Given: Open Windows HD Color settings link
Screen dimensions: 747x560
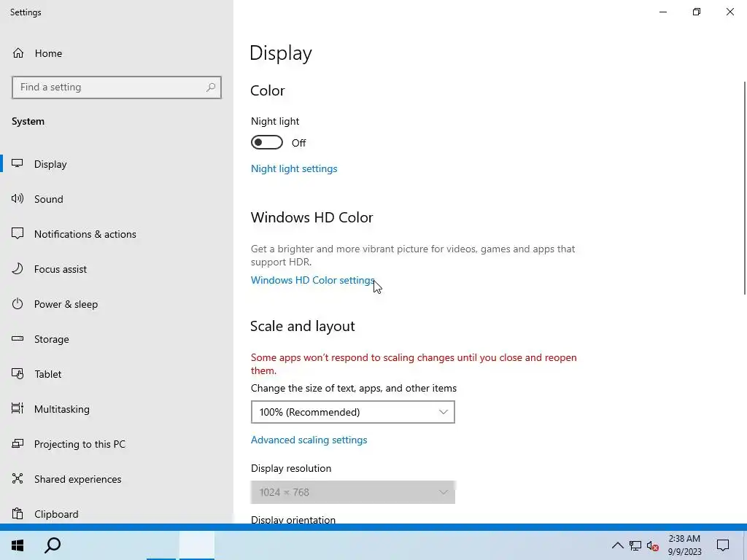Looking at the screenshot, I should click(x=312, y=280).
